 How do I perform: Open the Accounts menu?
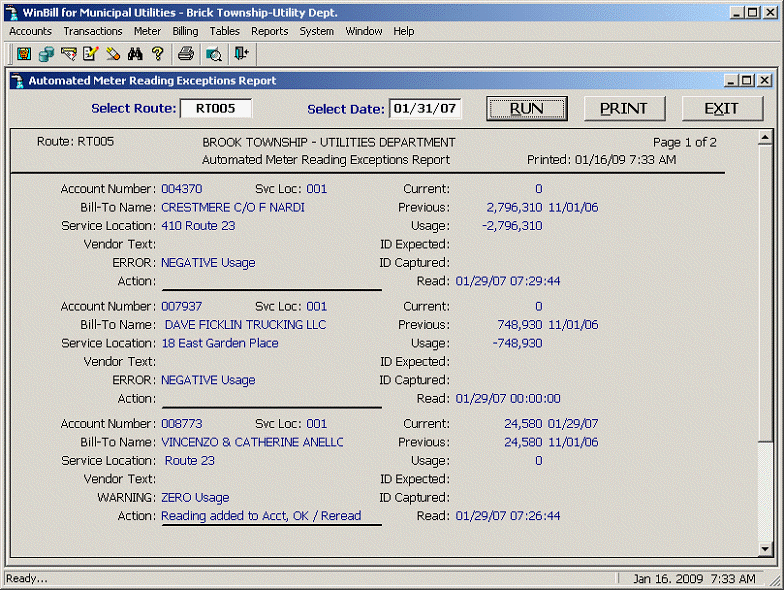[30, 31]
